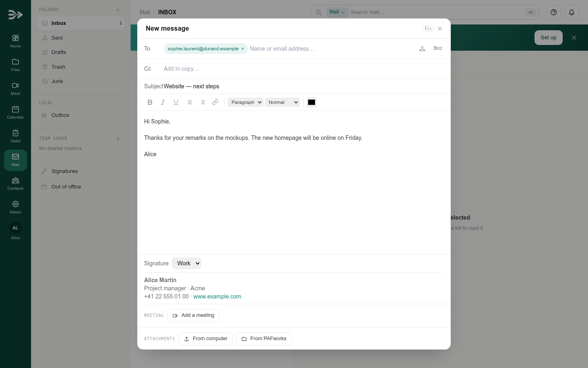Open Signatures settings
Image resolution: width=588 pixels, height=368 pixels.
(80, 171)
